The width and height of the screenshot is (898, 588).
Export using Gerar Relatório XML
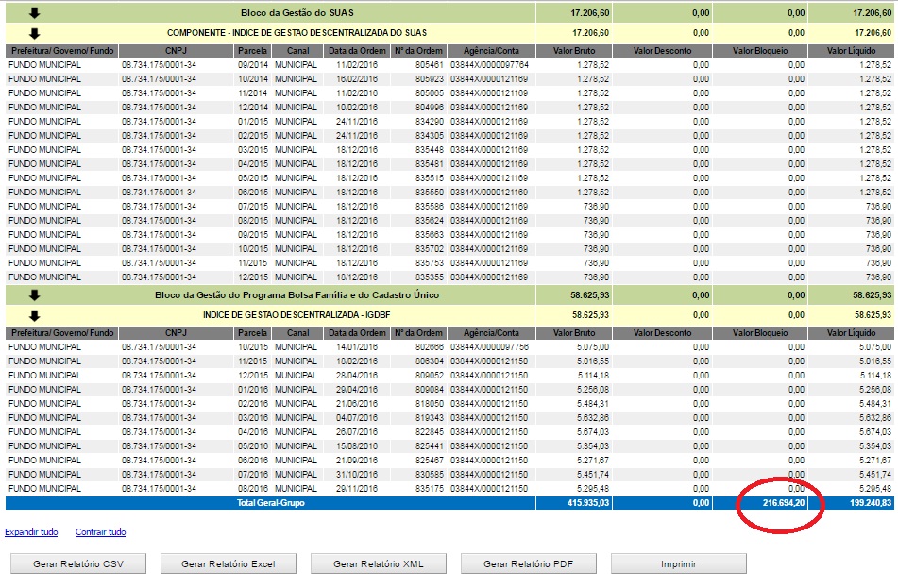coord(378,563)
